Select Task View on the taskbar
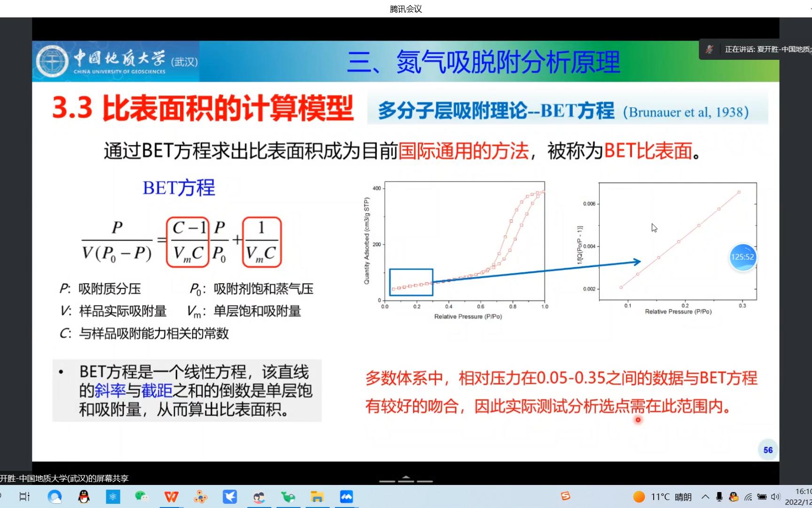This screenshot has height=508, width=812. [x=24, y=496]
